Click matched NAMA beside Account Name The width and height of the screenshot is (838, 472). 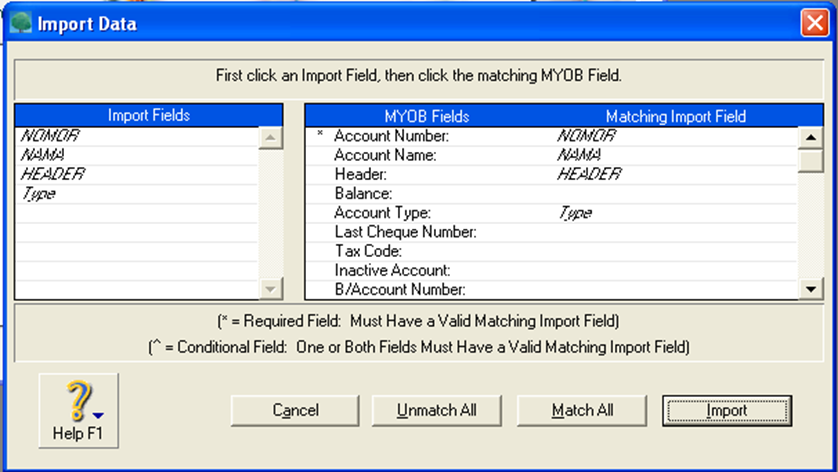click(x=579, y=155)
